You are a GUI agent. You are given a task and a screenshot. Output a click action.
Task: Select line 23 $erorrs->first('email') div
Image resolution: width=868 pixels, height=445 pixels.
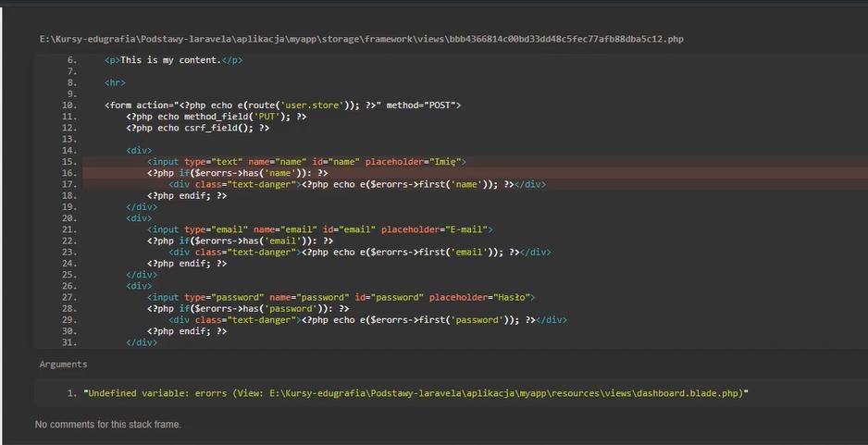pyautogui.click(x=360, y=252)
